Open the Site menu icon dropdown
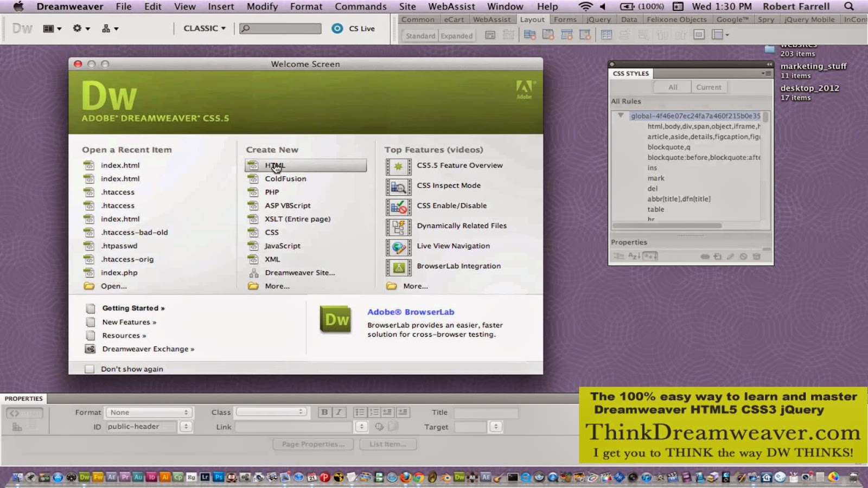Screen dimensions: 868x488 (110, 28)
